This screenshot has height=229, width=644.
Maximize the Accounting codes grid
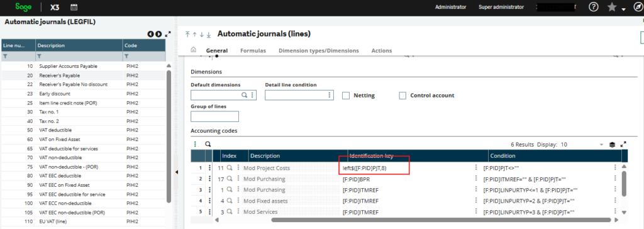click(623, 144)
